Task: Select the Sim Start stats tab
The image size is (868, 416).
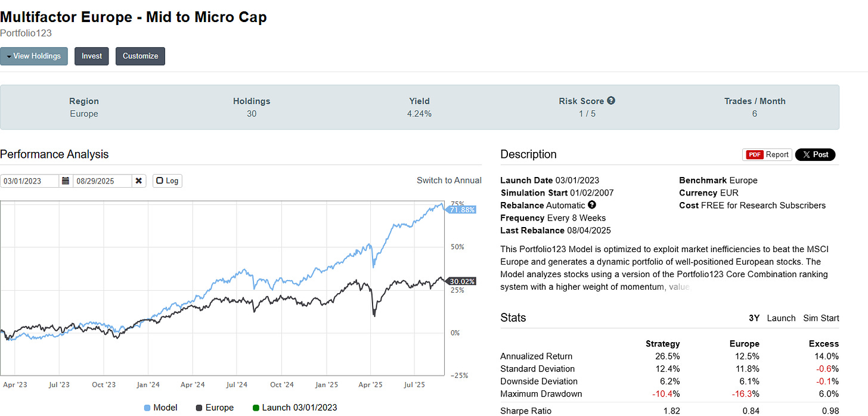Action: [821, 318]
